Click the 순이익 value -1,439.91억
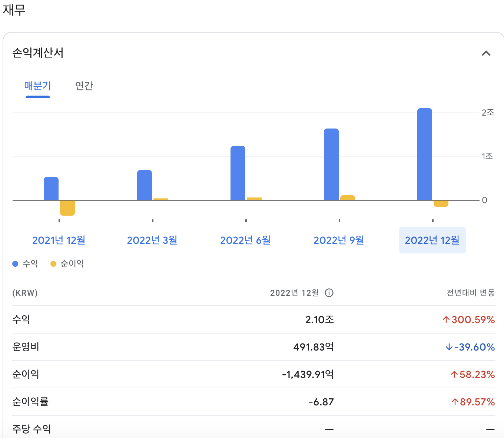 pos(308,374)
